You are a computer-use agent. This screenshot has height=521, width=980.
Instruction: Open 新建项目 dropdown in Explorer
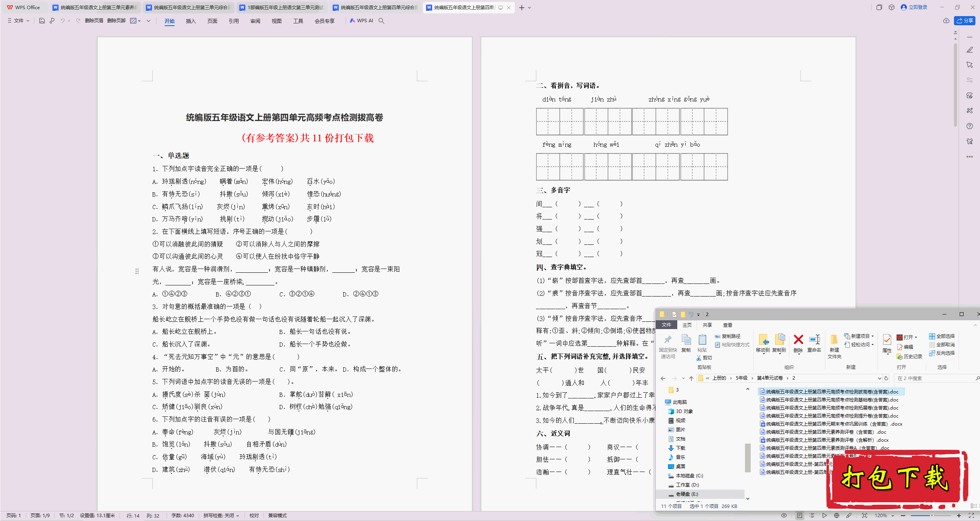[x=859, y=336]
